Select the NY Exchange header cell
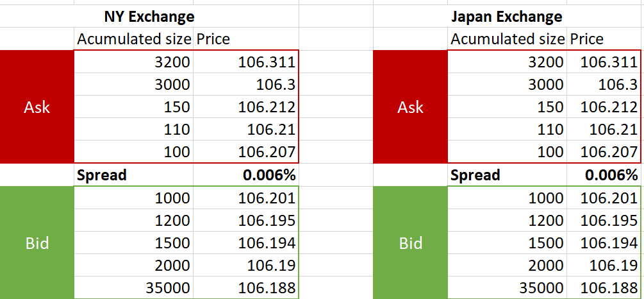Screen dimensions: 644x299 pyautogui.click(x=149, y=17)
